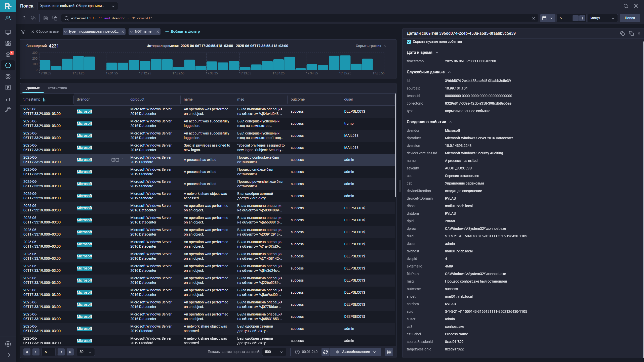Screen dimensions: 644x362
Task: Open the settings gear in the left sidebar
Action: click(8, 344)
